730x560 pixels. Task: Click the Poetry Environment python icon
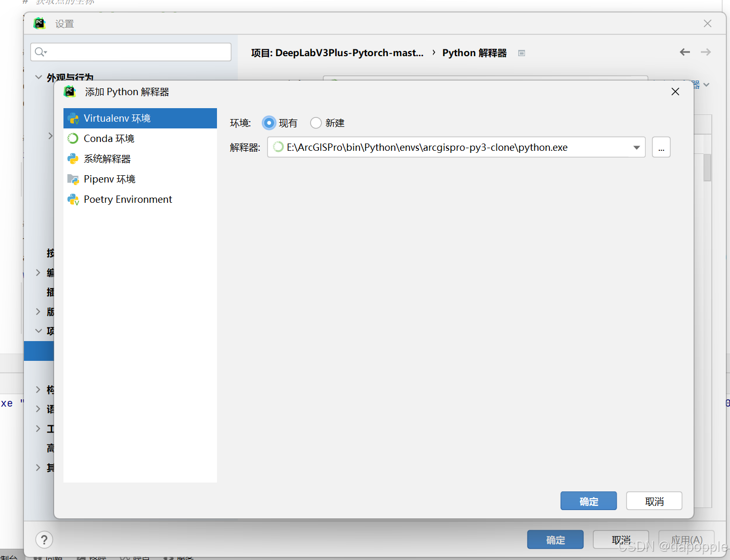(73, 200)
